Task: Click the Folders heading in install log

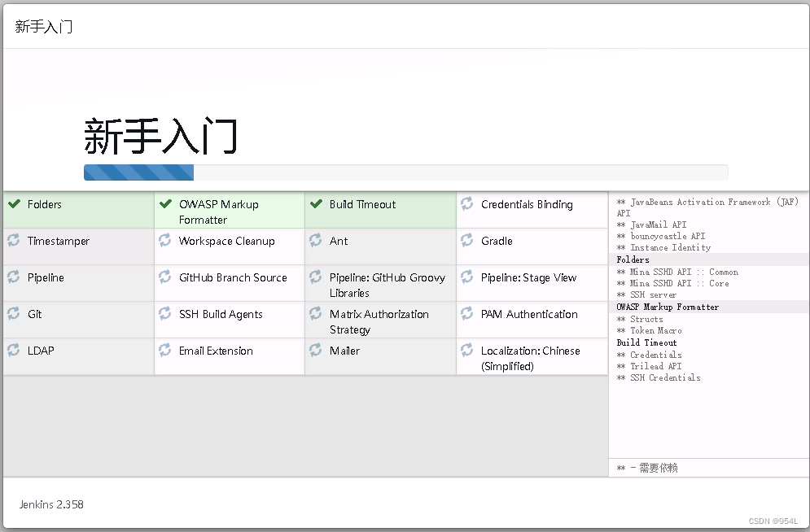Action: click(x=633, y=259)
